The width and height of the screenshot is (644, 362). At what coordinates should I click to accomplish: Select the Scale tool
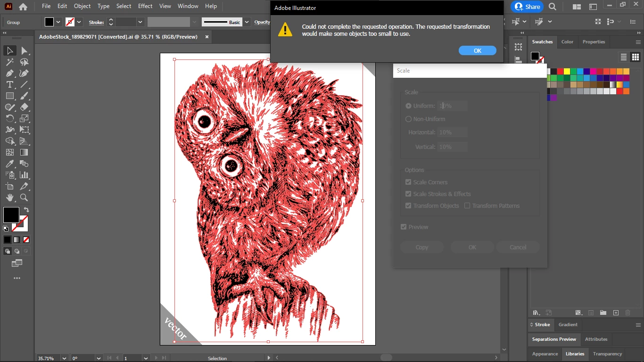click(x=24, y=118)
